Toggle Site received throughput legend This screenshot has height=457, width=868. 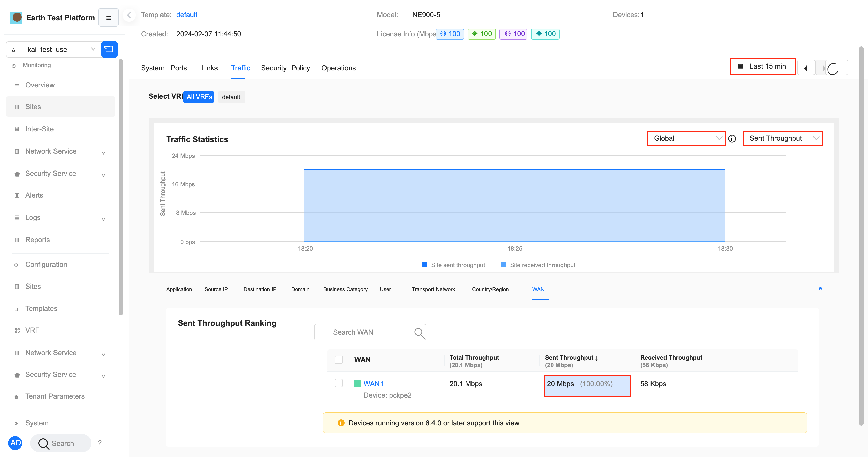coord(538,265)
